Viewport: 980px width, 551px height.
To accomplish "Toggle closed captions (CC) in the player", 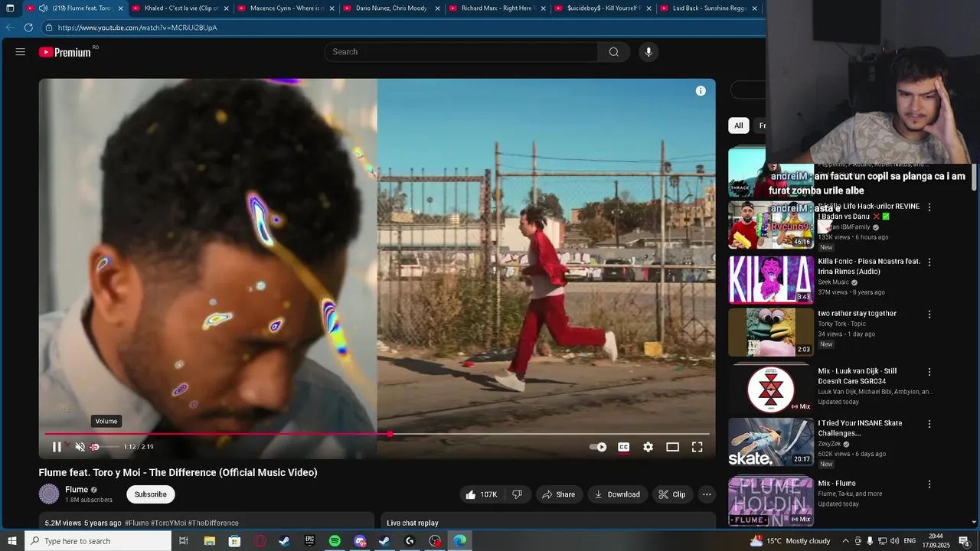I will click(x=624, y=447).
